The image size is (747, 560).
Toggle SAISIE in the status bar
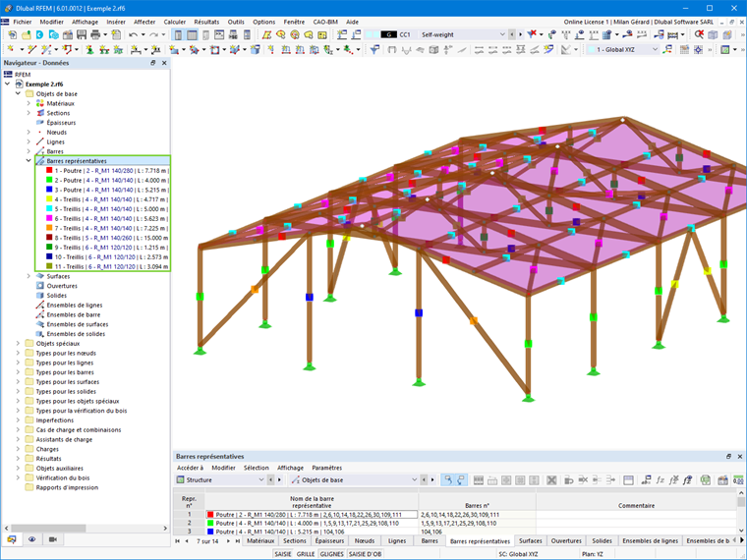[x=282, y=554]
